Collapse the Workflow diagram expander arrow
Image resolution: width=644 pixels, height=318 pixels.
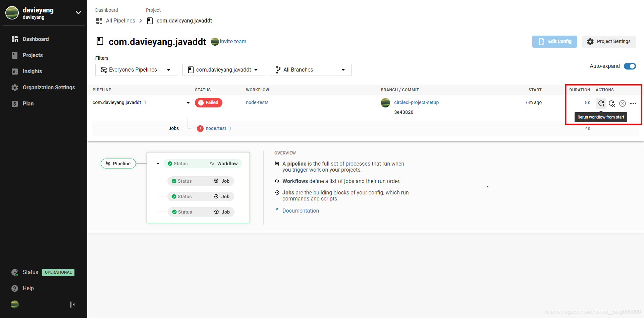tap(158, 164)
